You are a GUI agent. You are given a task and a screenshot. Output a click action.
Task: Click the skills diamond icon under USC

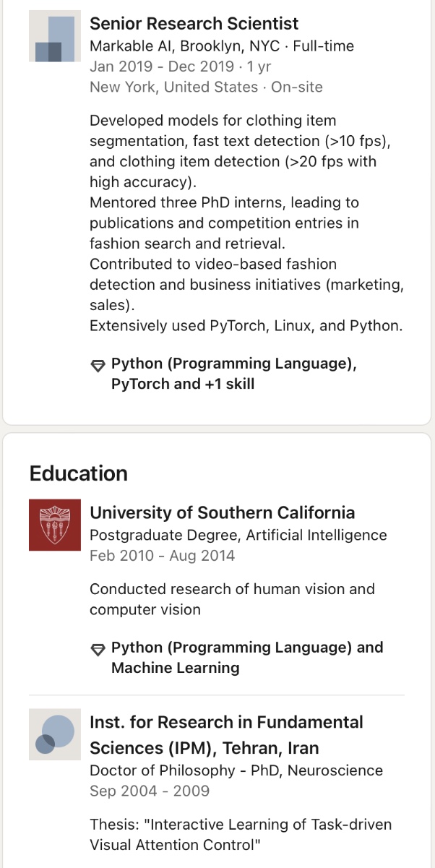click(x=98, y=649)
